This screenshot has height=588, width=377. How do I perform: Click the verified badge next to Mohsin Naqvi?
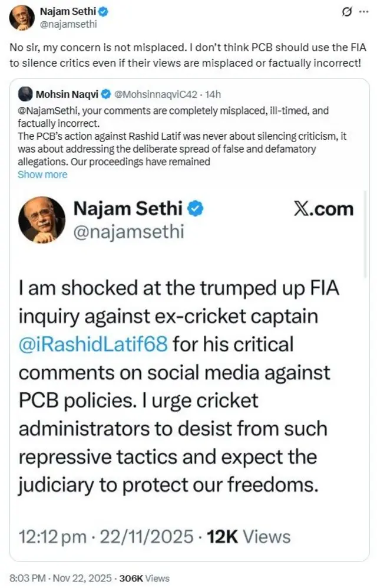tap(106, 94)
